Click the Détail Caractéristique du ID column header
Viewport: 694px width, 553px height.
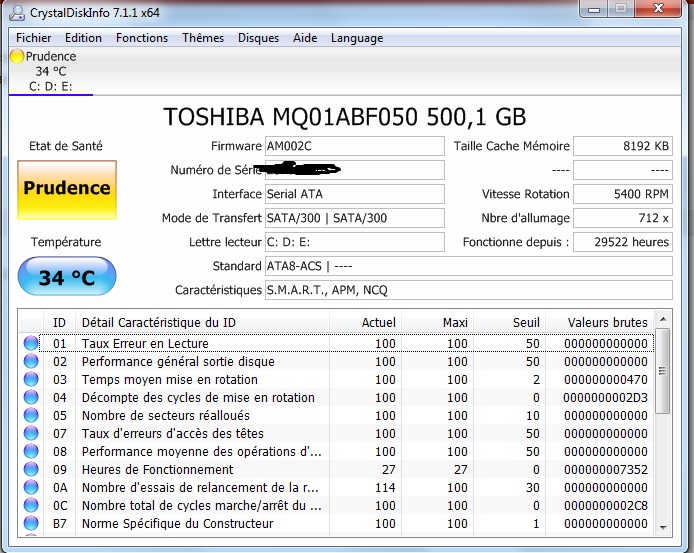point(202,322)
